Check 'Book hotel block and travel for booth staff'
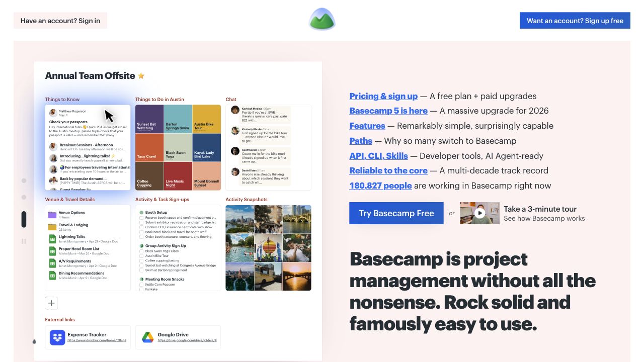Viewport: 644px width, 362px height. click(141, 232)
